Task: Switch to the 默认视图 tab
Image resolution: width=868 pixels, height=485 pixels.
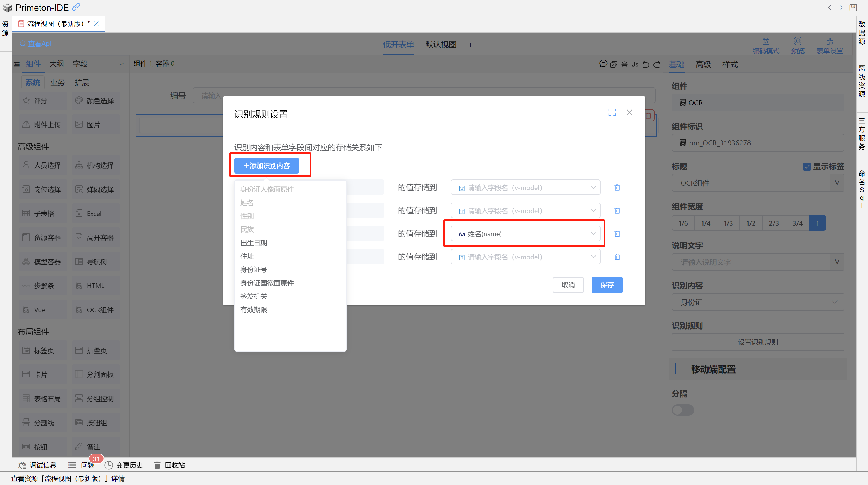Action: [x=441, y=45]
